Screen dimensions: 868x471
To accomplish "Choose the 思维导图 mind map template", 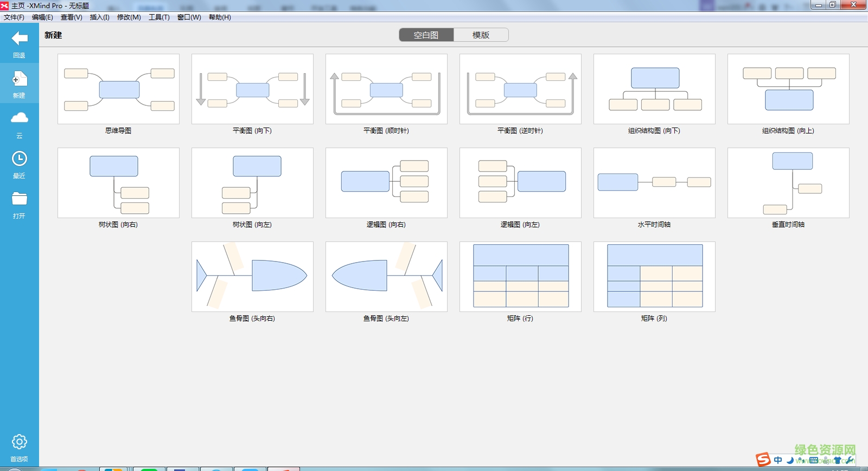I will (118, 89).
